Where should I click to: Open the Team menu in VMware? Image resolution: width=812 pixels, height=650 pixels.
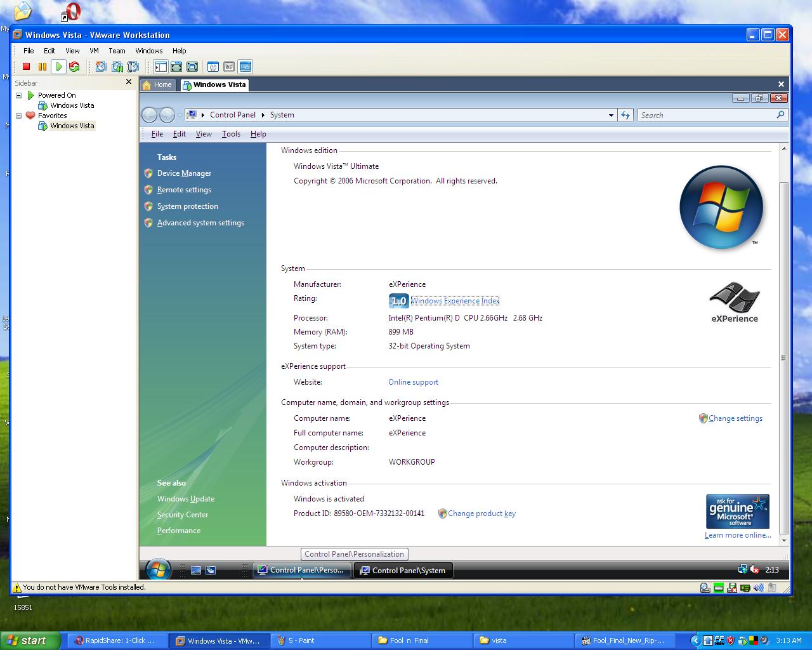117,51
